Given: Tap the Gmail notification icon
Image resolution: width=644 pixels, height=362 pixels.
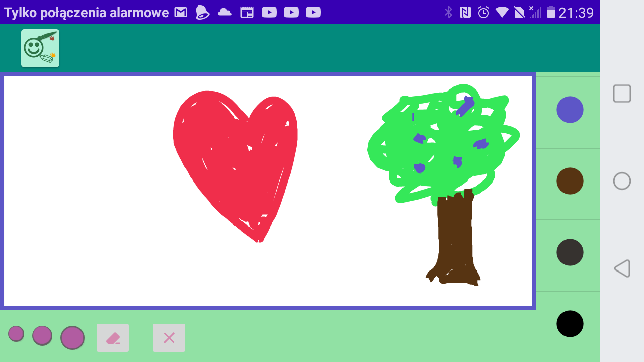Looking at the screenshot, I should (181, 12).
